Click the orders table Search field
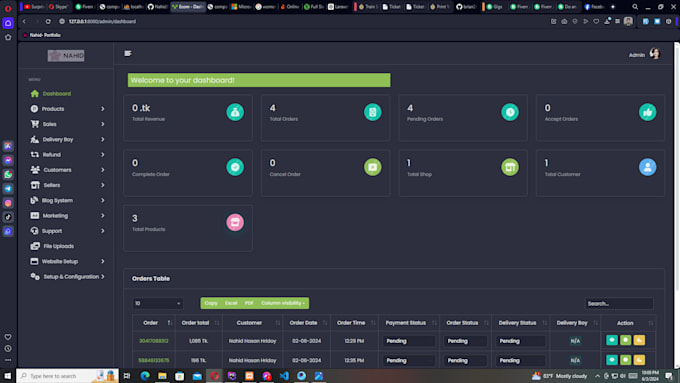The image size is (680, 383). [619, 304]
